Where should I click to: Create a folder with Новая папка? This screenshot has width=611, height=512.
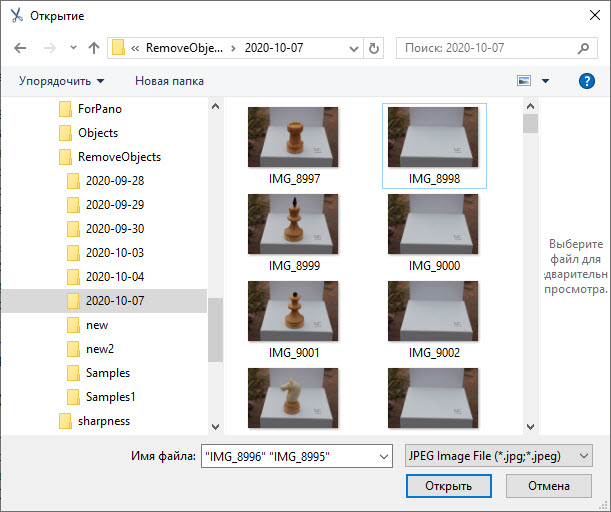(169, 81)
